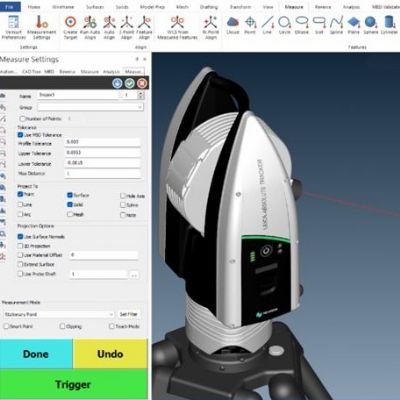Select the 3-Point Align tool
Image resolution: width=400 pixels, height=400 pixels.
[127, 27]
